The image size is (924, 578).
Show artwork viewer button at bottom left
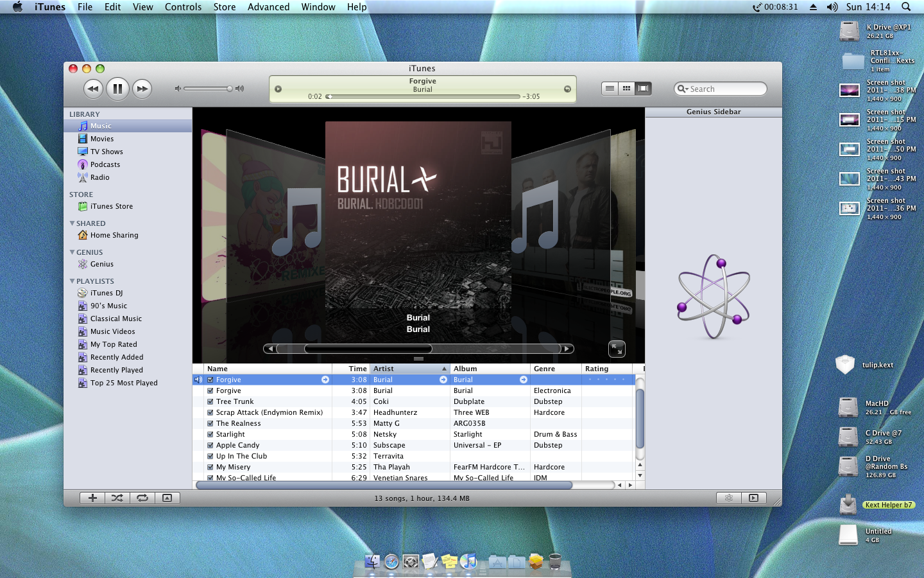167,498
